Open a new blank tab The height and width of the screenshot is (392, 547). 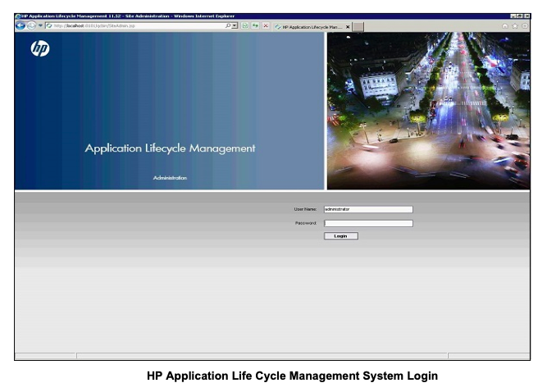click(x=358, y=27)
